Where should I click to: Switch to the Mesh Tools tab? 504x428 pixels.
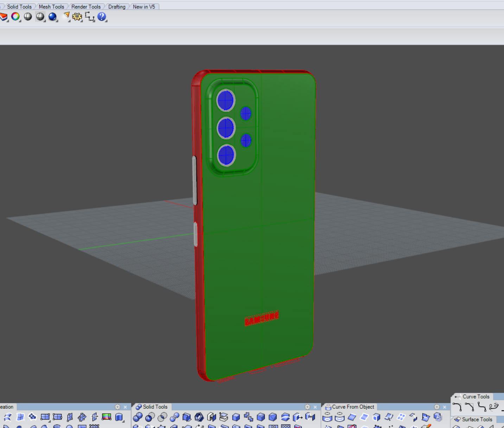(x=51, y=7)
